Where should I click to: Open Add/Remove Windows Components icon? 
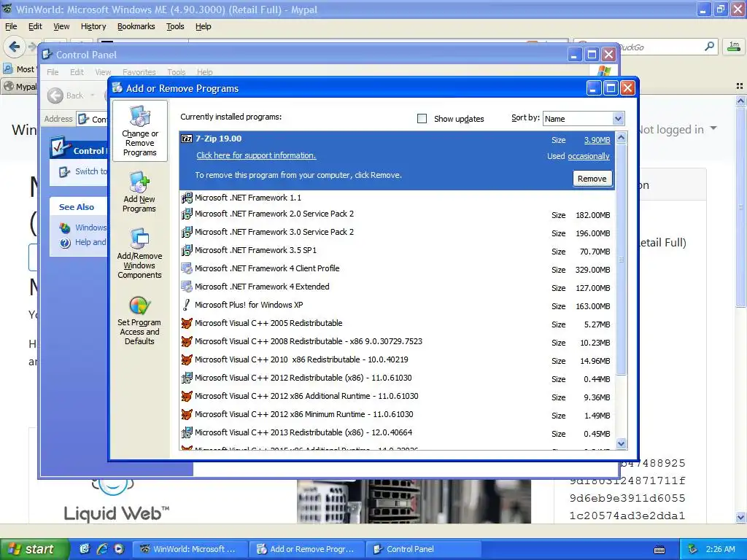point(139,238)
